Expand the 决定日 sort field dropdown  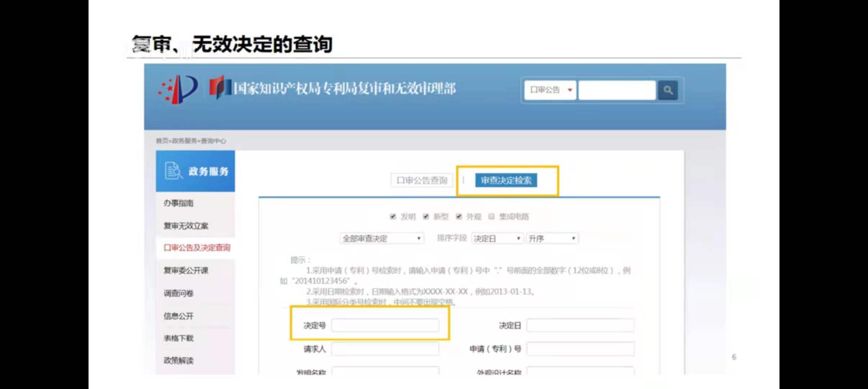pyautogui.click(x=497, y=238)
